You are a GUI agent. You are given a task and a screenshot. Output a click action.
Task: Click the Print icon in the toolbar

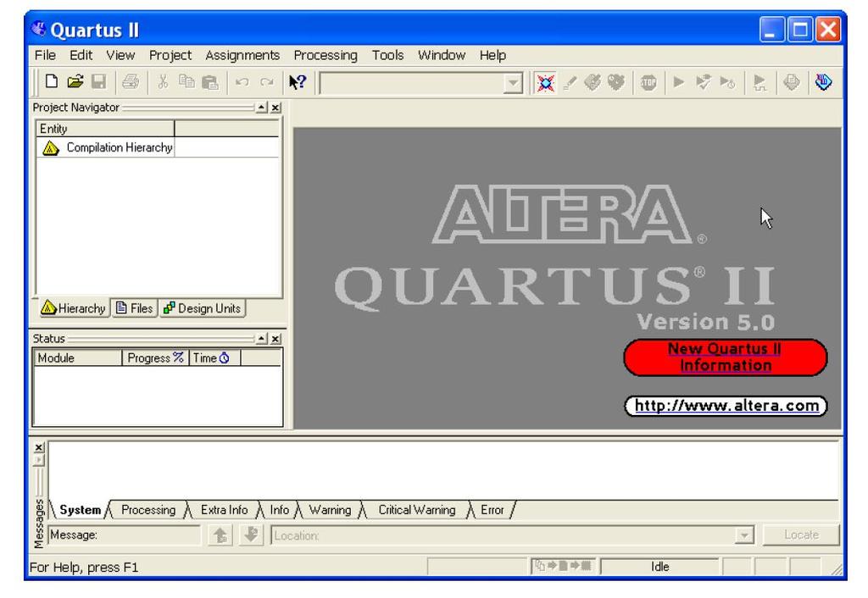(131, 82)
